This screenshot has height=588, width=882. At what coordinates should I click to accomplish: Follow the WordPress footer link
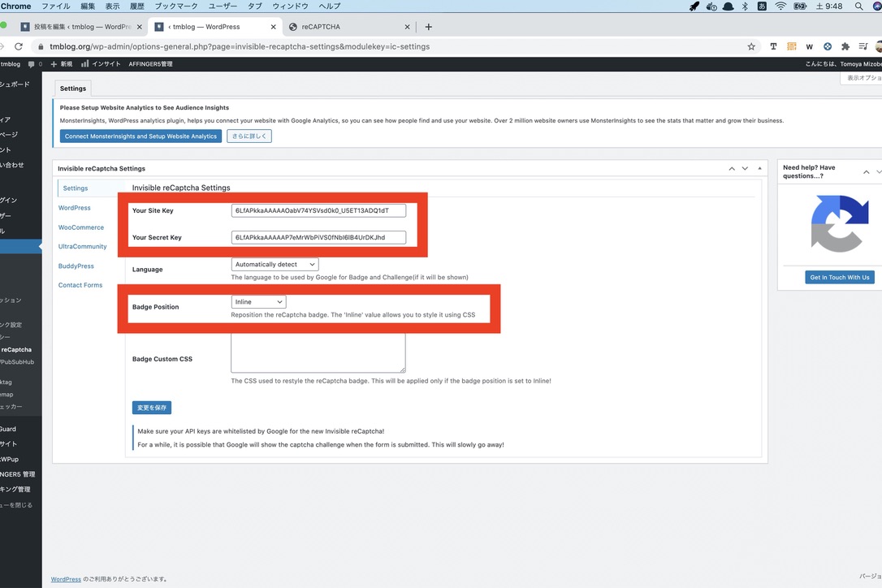pos(66,579)
